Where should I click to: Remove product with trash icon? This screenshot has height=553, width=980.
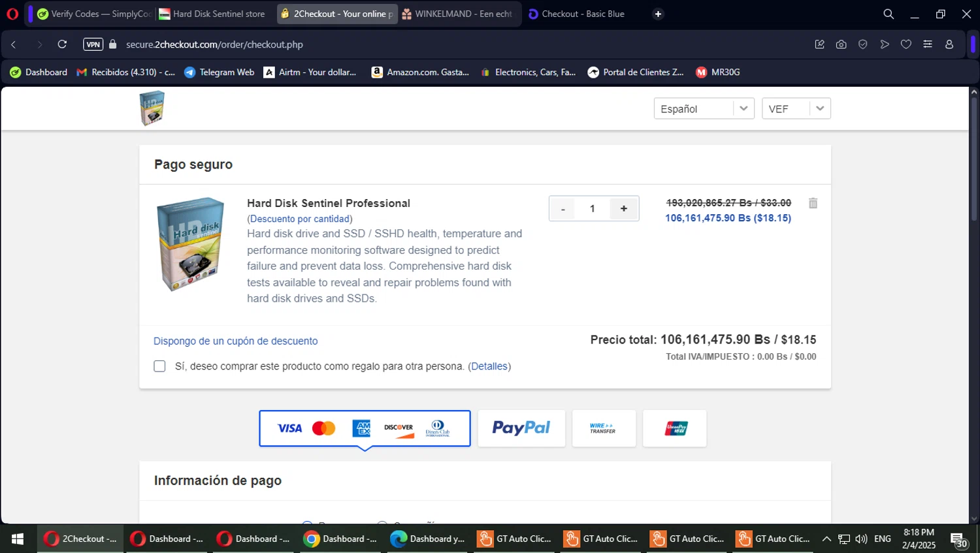point(813,203)
